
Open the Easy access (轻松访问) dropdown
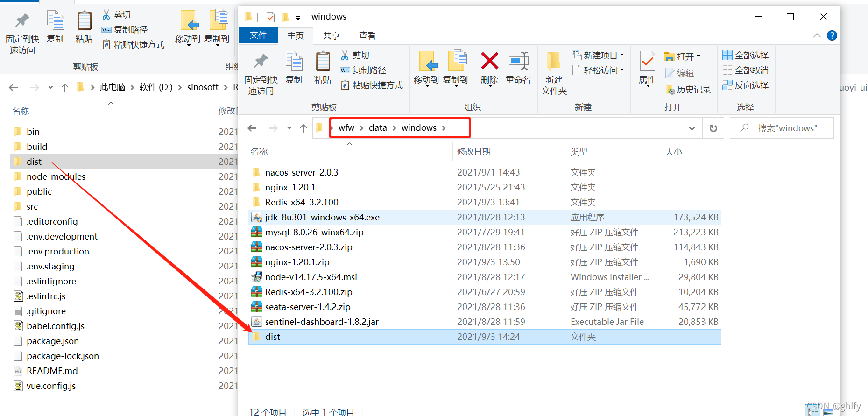[598, 70]
